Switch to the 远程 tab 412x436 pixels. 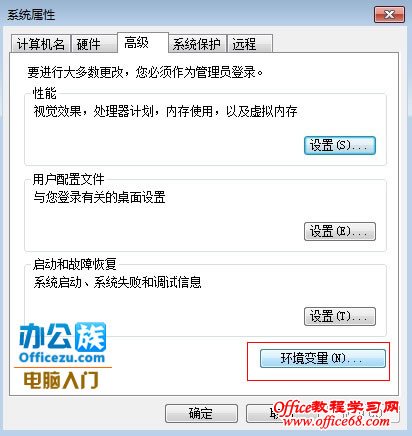(x=250, y=44)
